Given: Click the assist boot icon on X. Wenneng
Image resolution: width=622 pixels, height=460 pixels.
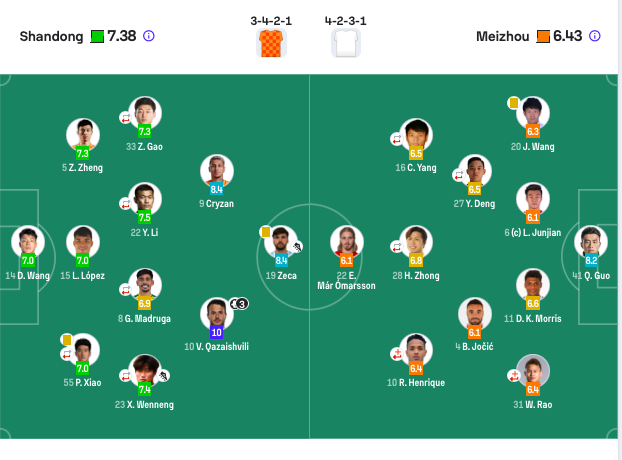Looking at the screenshot, I should pyautogui.click(x=163, y=376).
